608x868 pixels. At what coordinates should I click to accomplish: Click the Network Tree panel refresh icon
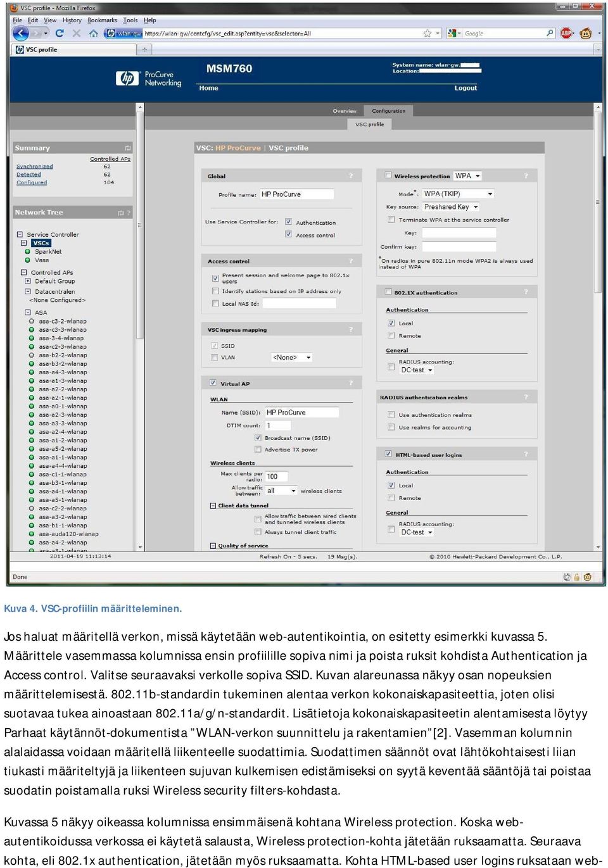coord(120,213)
